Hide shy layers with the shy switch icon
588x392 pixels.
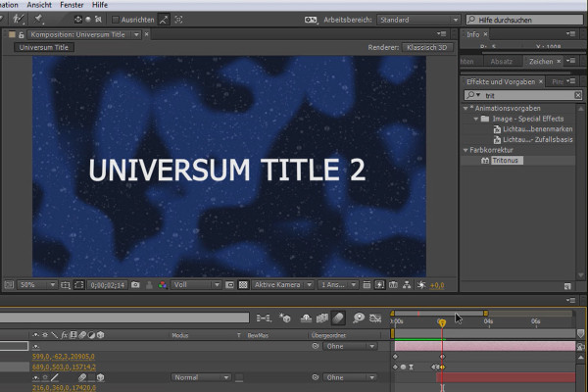(x=306, y=318)
